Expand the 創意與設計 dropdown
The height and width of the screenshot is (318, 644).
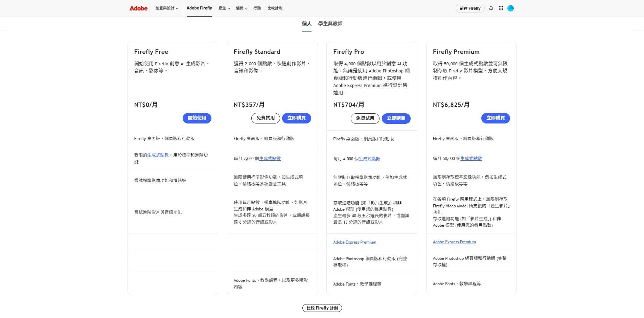(x=166, y=8)
